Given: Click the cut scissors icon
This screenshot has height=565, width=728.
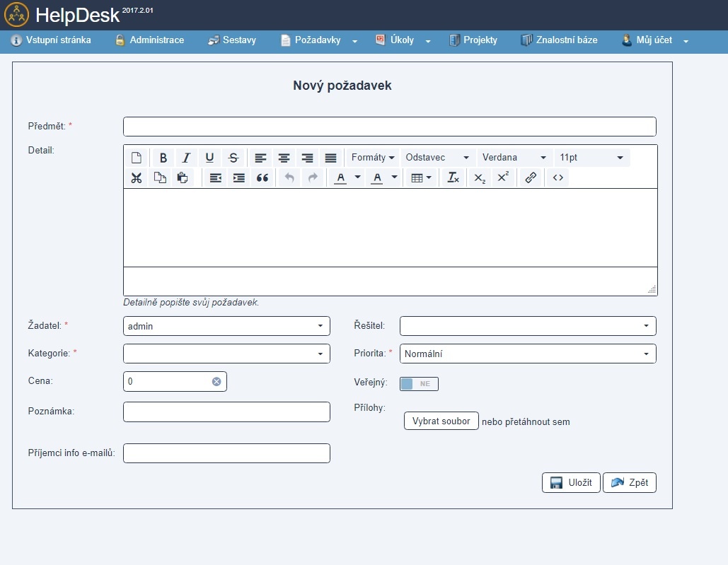Looking at the screenshot, I should point(137,177).
